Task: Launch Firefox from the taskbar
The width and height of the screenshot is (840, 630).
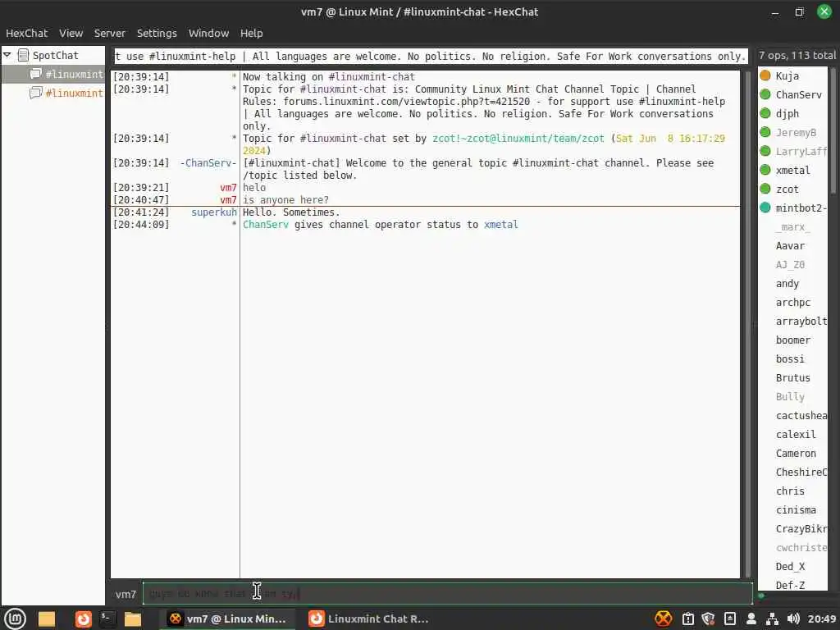Action: (x=83, y=619)
